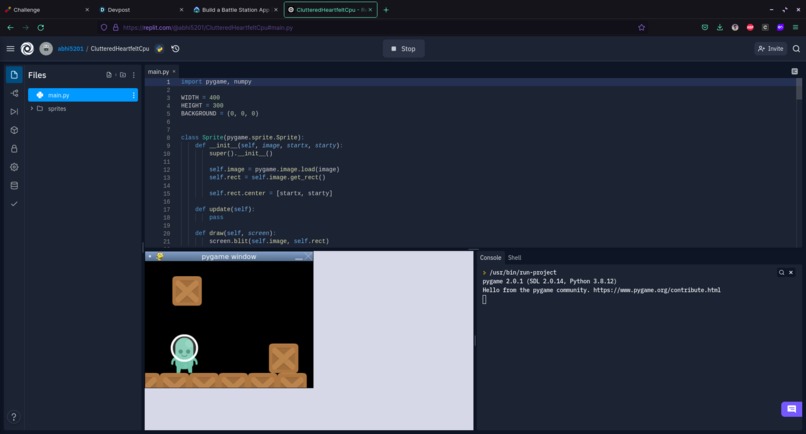The width and height of the screenshot is (806, 434).
Task: Click the editor vertical scrollbar
Action: (x=798, y=88)
